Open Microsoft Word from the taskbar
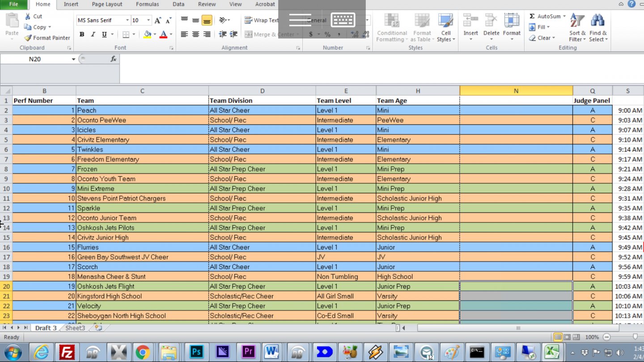This screenshot has width=644, height=362. coord(271,352)
